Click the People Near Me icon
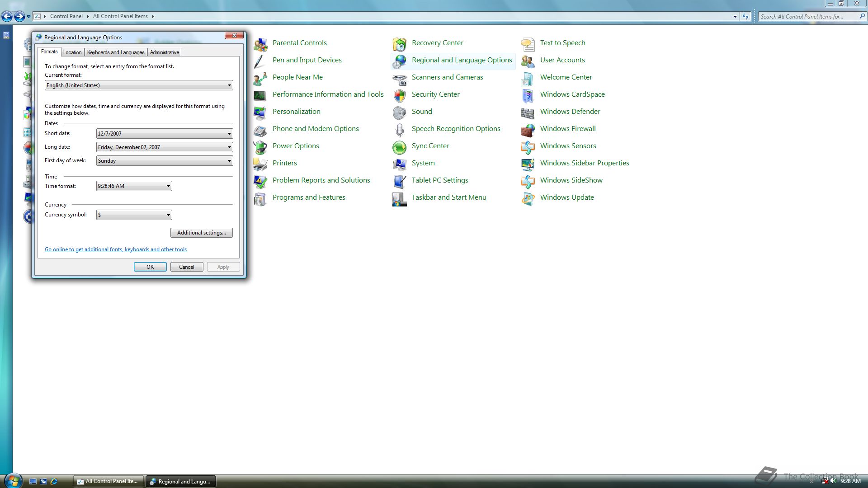The height and width of the screenshot is (488, 868). point(260,79)
